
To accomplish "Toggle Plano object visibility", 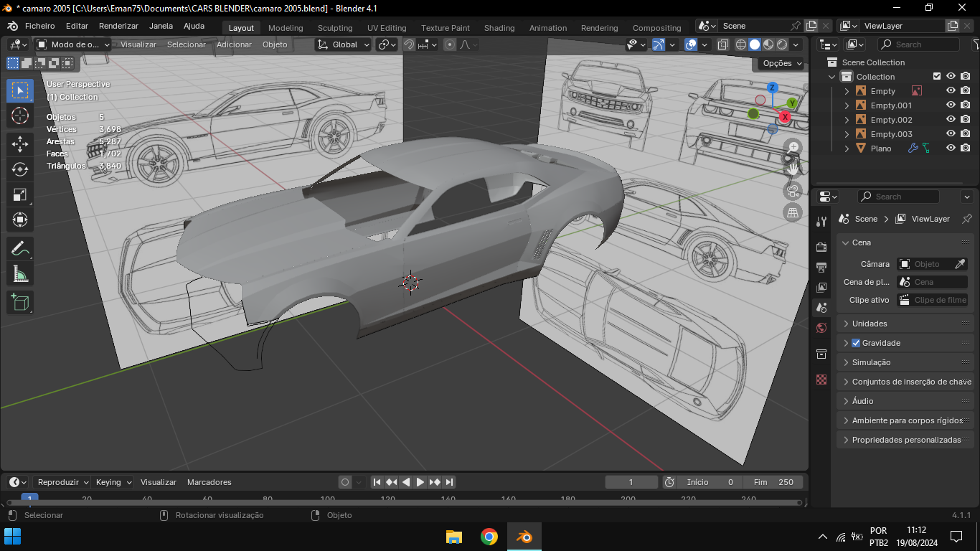I will [951, 149].
